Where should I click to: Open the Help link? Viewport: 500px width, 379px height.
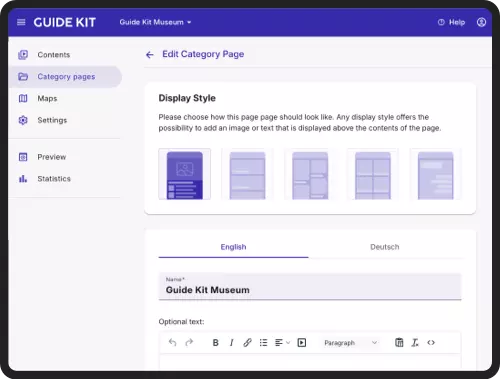pyautogui.click(x=451, y=22)
